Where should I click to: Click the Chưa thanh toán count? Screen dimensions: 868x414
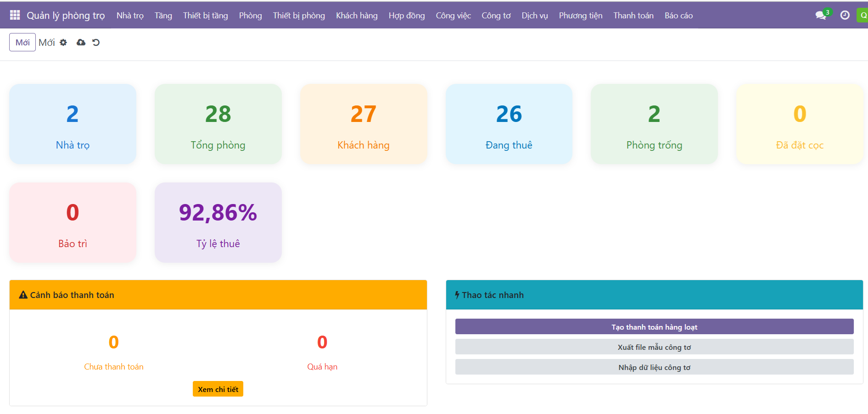(114, 342)
